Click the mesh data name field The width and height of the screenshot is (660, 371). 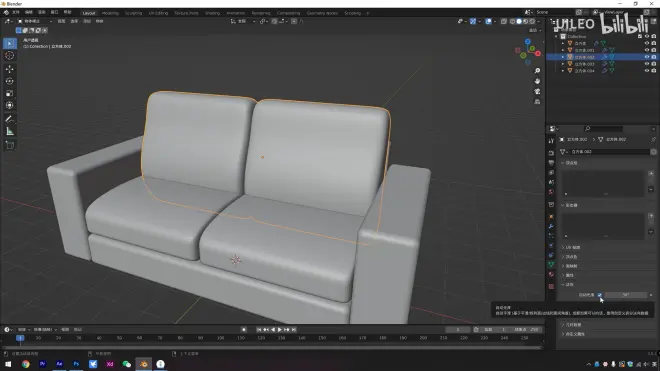[609, 152]
